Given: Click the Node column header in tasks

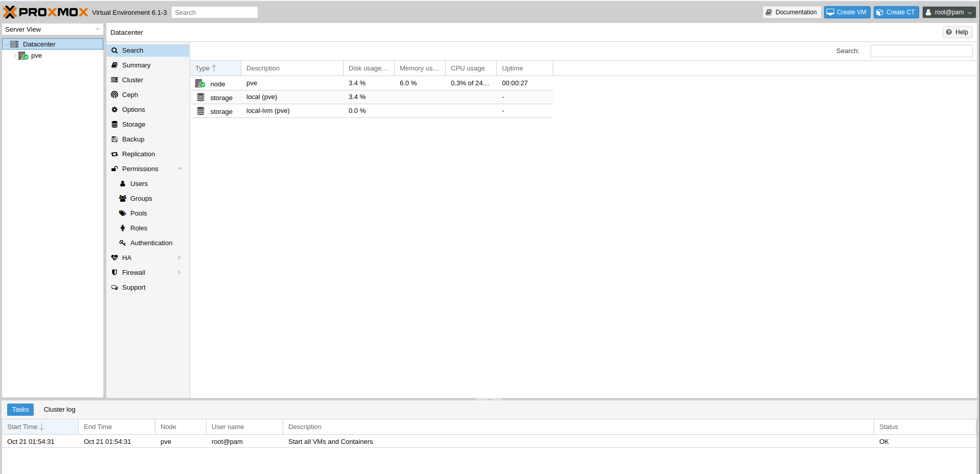Looking at the screenshot, I should point(181,427).
